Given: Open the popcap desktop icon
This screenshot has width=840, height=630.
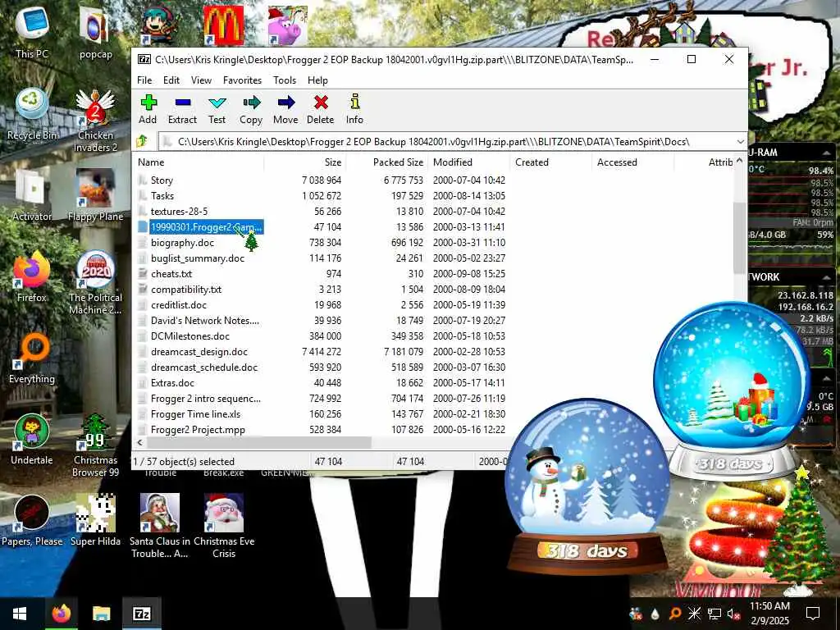Looking at the screenshot, I should [x=95, y=34].
